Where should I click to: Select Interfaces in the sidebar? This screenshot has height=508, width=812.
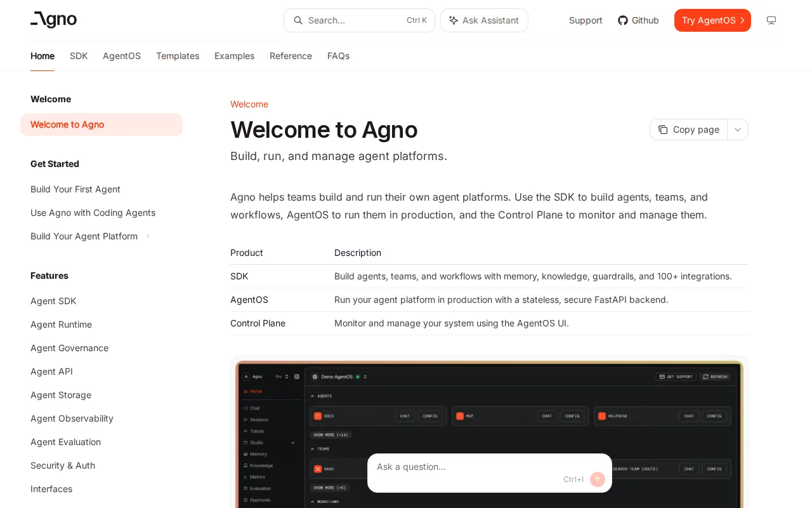coord(51,489)
